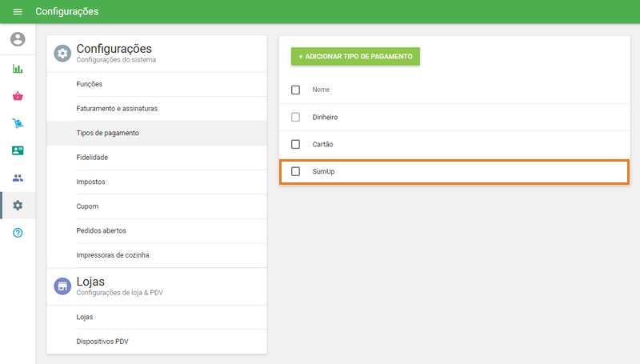The height and width of the screenshot is (364, 640).
Task: Select Tipos de pagamento menu item
Action: pyautogui.click(x=157, y=133)
